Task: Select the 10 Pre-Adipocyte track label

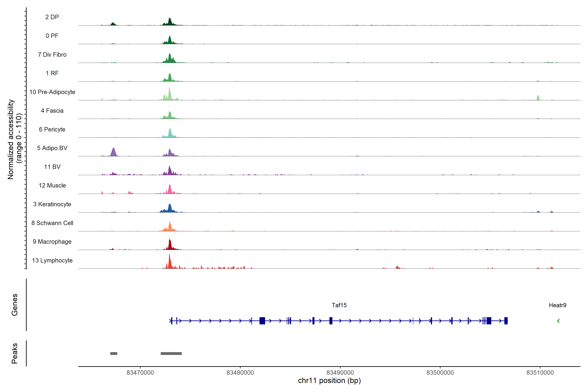Action: (52, 92)
